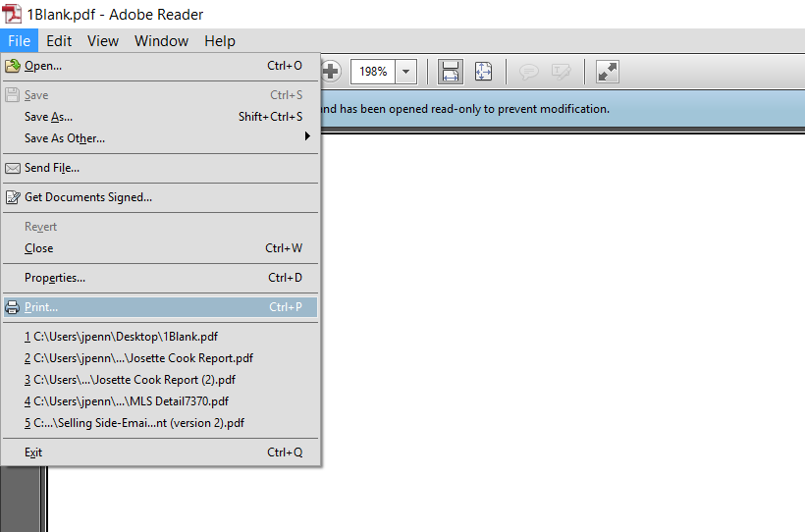The image size is (805, 532).
Task: Open recent file MLS Detail7370.pdf
Action: click(127, 401)
